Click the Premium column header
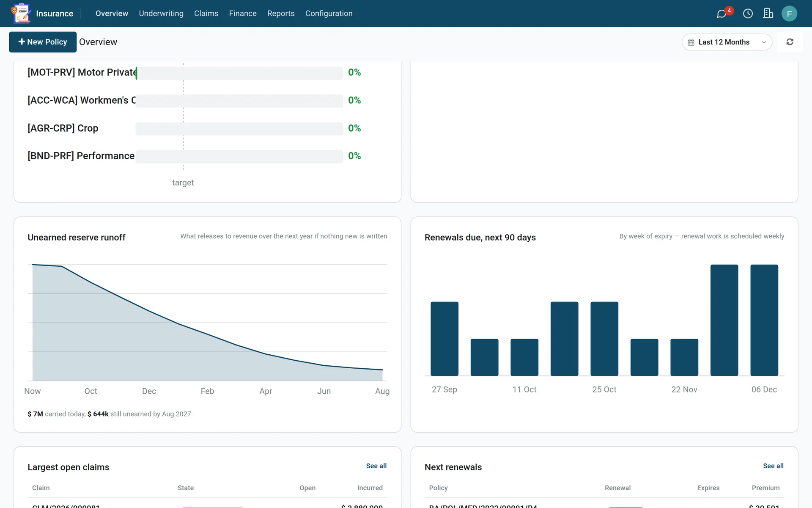The image size is (812, 508). 766,488
